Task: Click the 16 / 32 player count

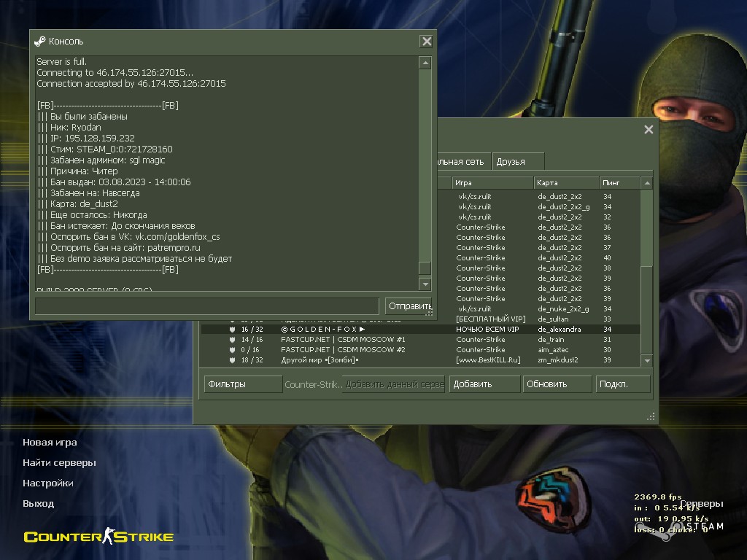Action: (x=252, y=330)
